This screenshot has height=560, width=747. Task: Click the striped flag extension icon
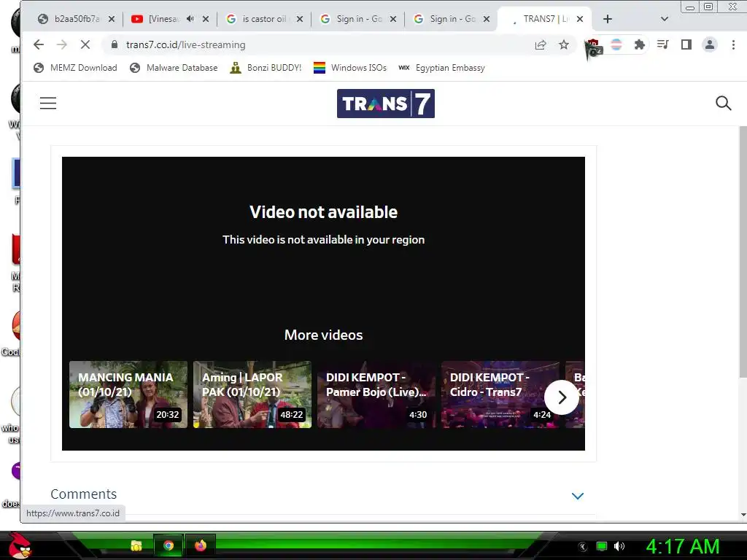point(616,44)
